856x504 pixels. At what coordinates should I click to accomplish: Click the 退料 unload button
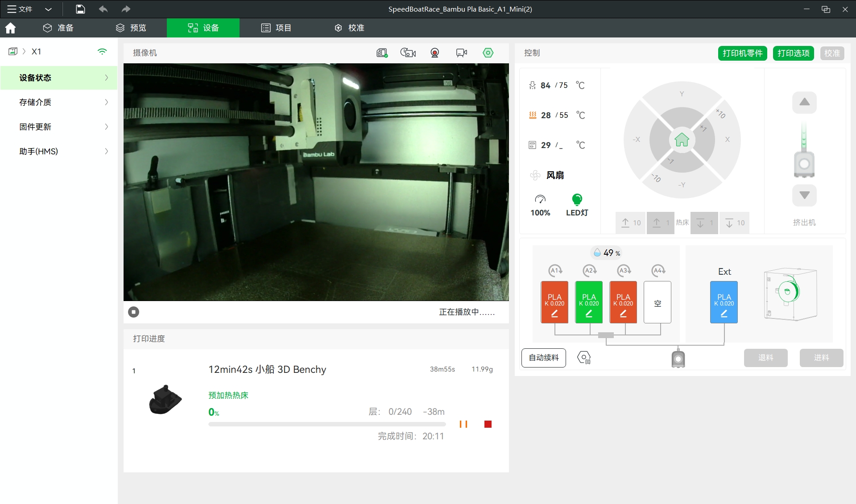point(765,358)
